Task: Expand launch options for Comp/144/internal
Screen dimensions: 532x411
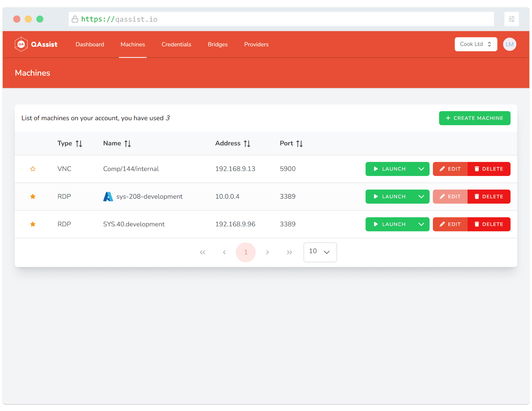Action: click(421, 169)
